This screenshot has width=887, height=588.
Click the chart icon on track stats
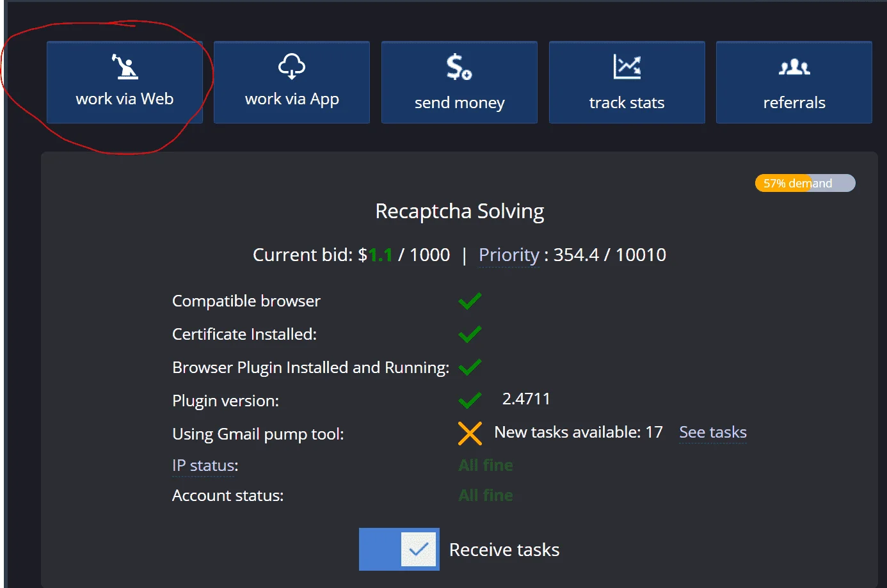coord(627,67)
